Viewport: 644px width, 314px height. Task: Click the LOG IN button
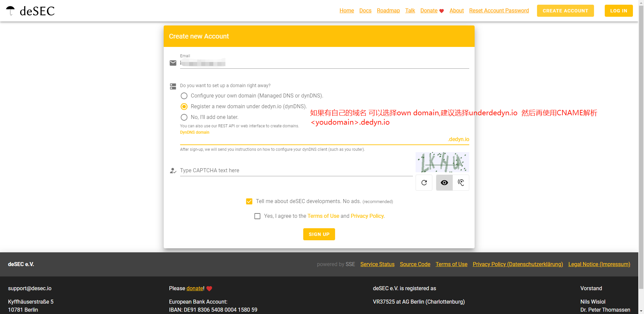(619, 11)
